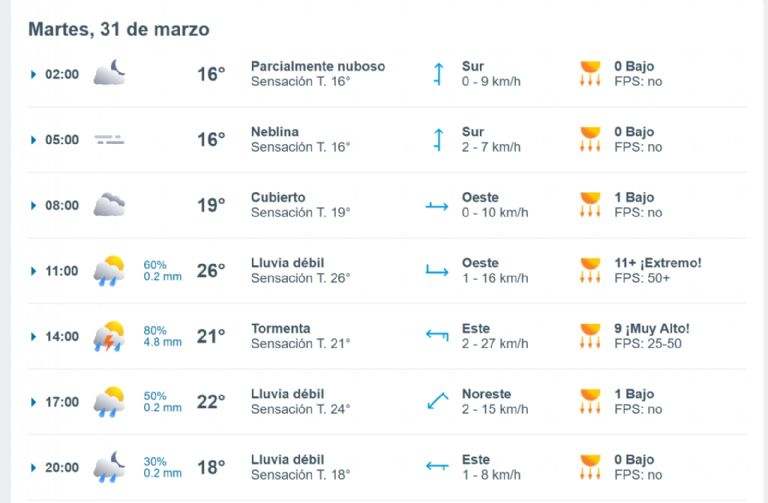The image size is (768, 503).
Task: Click the overcast cloud icon at 08:00
Action: click(109, 205)
